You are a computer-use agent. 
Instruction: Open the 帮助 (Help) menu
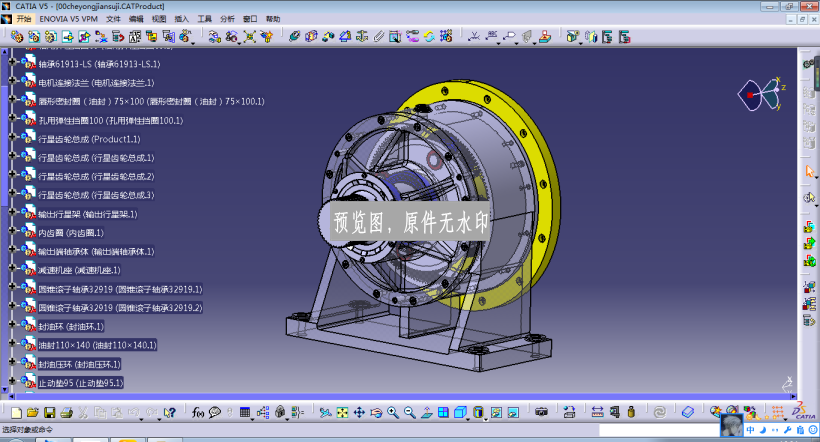pyautogui.click(x=273, y=19)
